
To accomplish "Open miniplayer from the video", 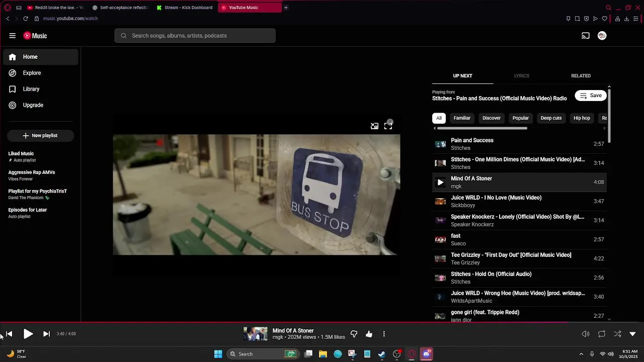I will pos(374,126).
